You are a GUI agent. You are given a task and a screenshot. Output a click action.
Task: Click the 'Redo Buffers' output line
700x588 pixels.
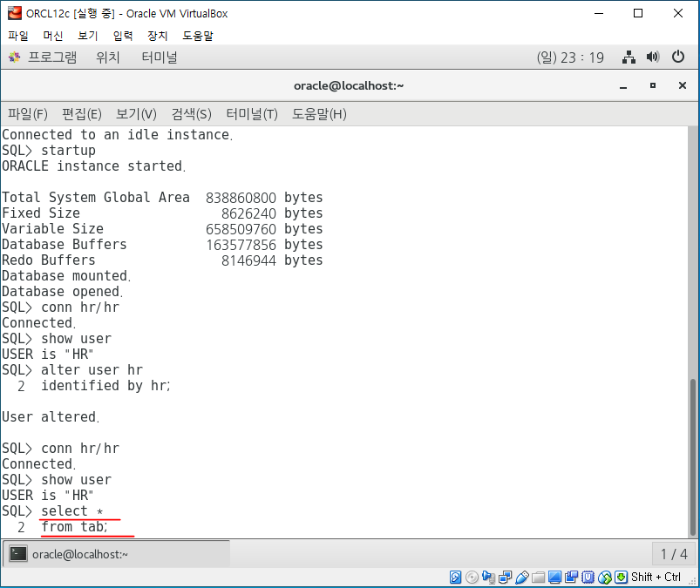[162, 260]
